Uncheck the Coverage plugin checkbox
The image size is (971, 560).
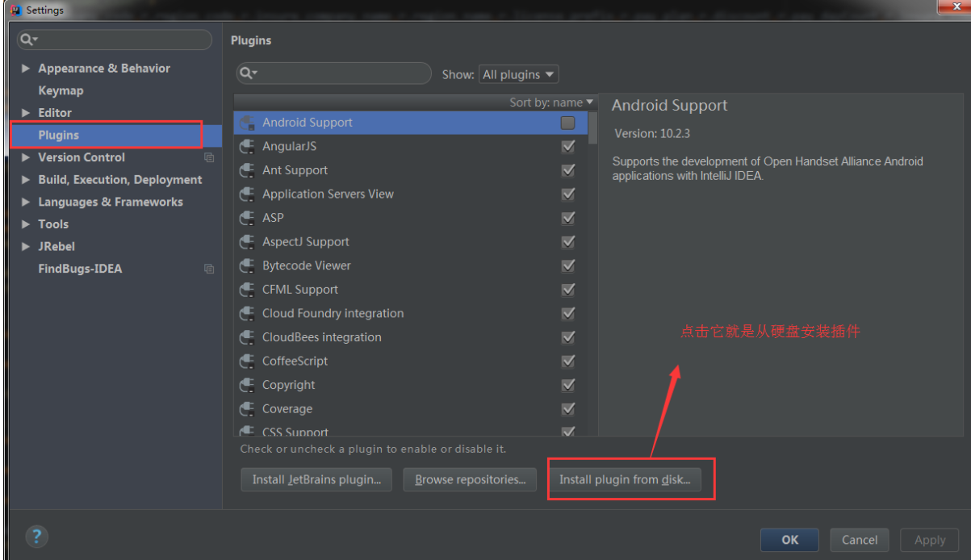point(568,408)
